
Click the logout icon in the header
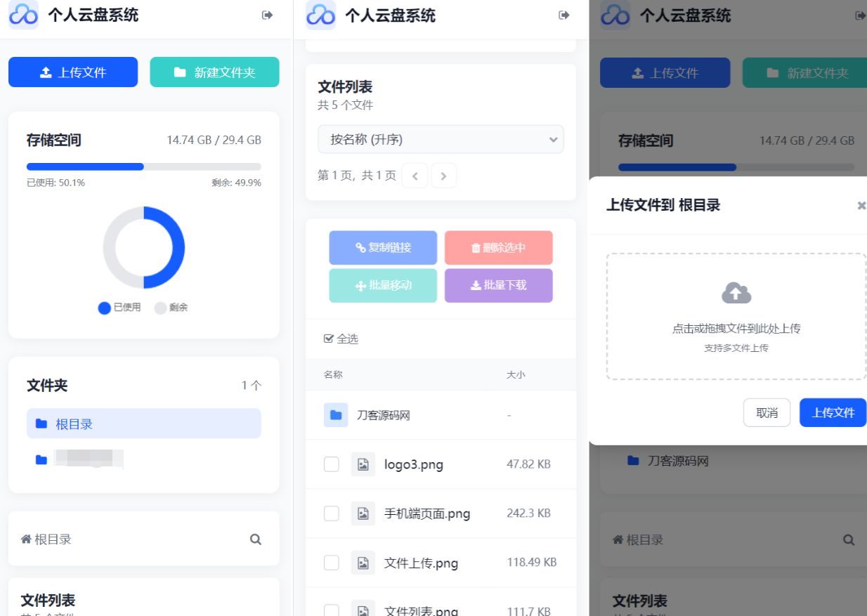coord(267,16)
